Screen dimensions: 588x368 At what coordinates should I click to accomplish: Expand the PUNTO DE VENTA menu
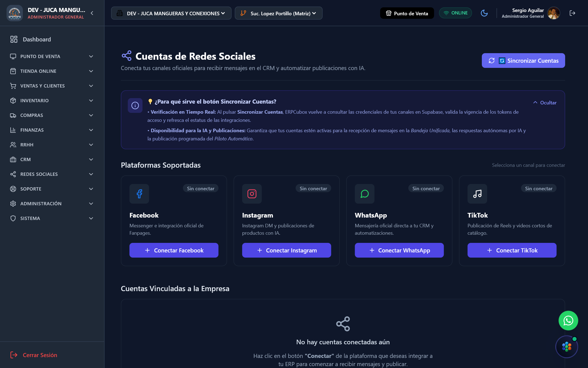pyautogui.click(x=52, y=56)
